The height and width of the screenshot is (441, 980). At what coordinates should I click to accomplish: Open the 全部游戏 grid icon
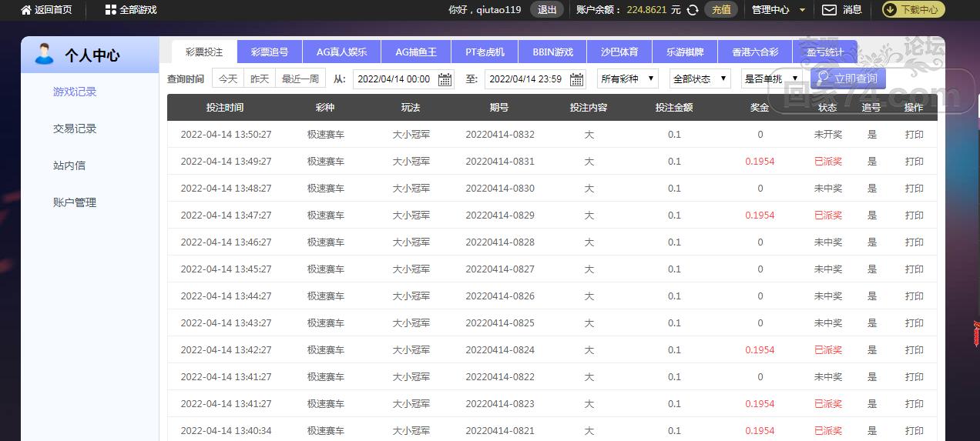(x=111, y=10)
